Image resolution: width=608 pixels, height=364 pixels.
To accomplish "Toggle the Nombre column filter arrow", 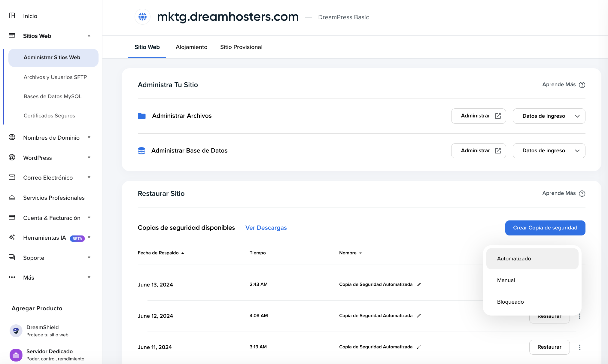I will [360, 253].
